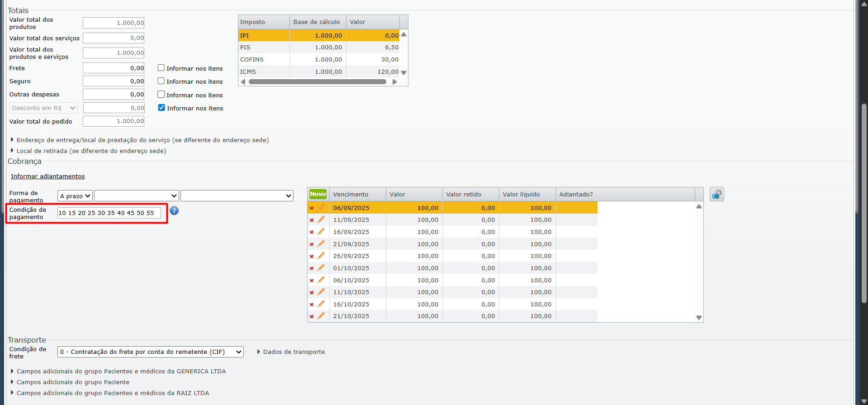Edit the installment due 01/10/2025

coord(321,268)
